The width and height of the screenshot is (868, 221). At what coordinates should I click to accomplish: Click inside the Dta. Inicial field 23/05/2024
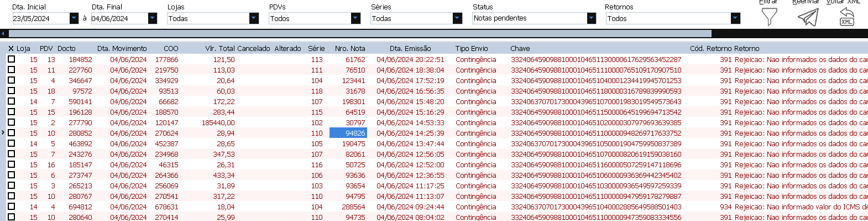point(41,18)
